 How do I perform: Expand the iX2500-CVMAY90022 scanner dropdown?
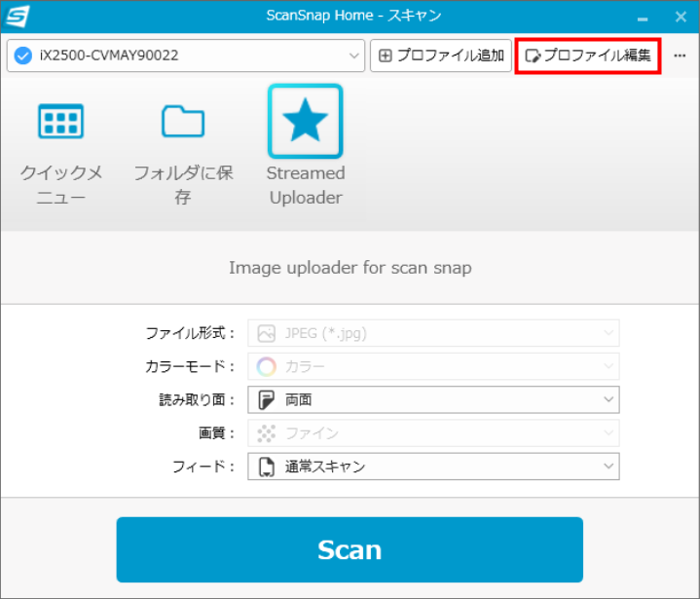coord(353,56)
